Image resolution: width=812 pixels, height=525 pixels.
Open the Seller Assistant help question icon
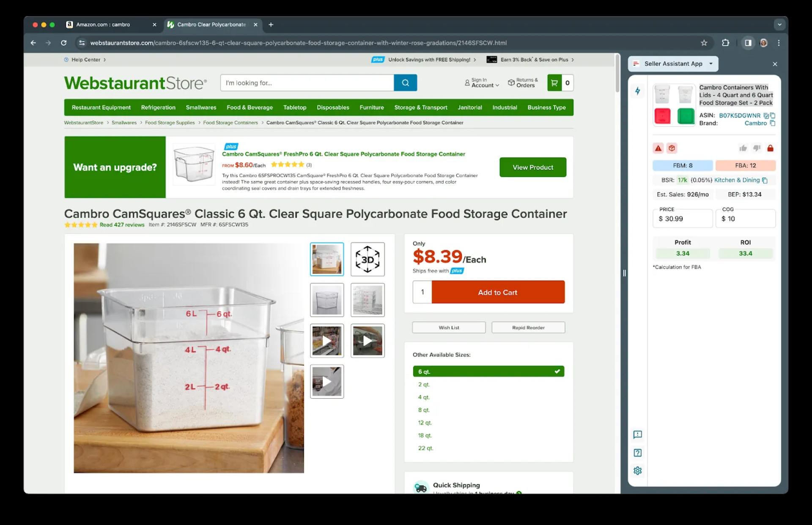coord(637,453)
